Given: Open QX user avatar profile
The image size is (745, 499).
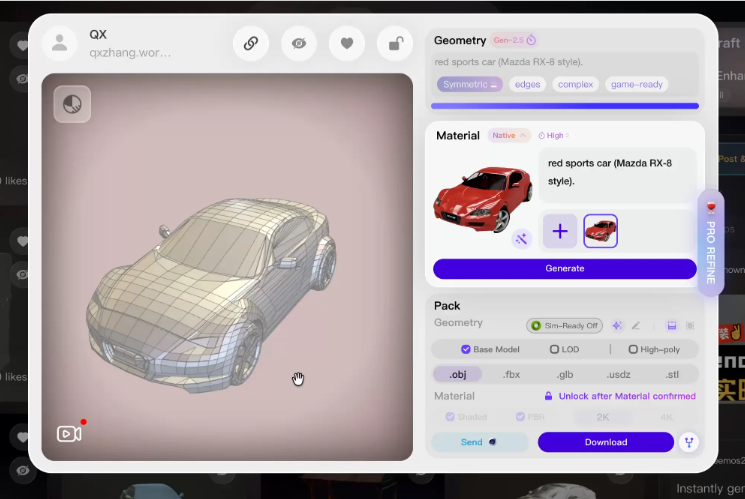Looking at the screenshot, I should coord(59,43).
